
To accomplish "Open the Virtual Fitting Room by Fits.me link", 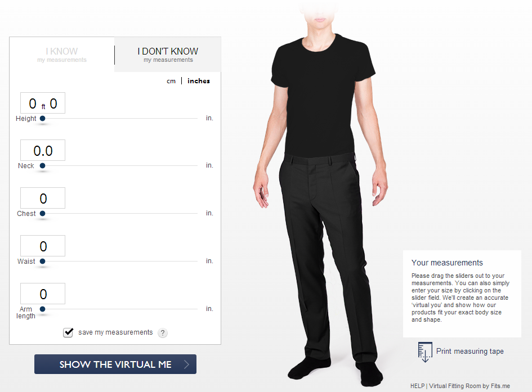I will (470, 386).
